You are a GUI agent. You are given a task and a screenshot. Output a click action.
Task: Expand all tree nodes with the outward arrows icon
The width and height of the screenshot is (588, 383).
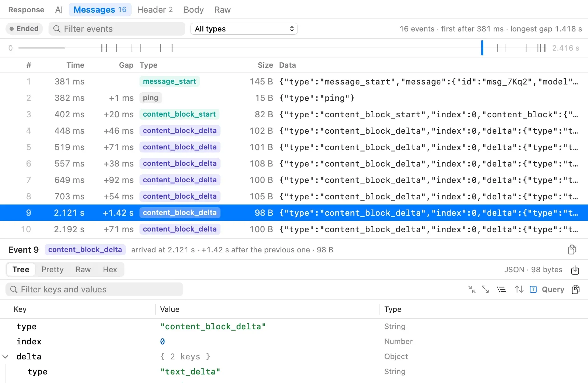(x=485, y=289)
